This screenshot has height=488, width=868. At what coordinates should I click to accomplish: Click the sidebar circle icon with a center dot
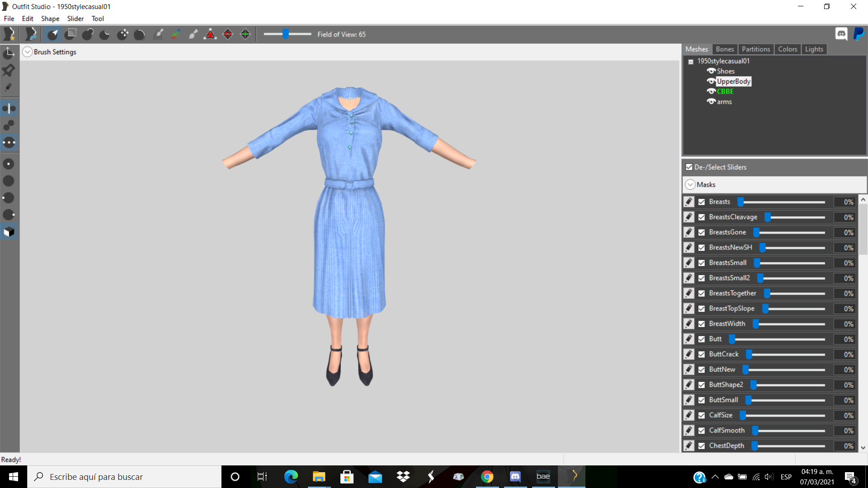[x=9, y=164]
